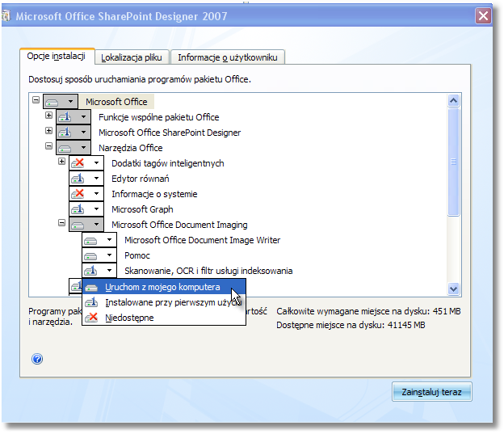Viewport: 504px width, 434px height.
Task: Choose Niedostępne menu option
Action: (x=164, y=318)
